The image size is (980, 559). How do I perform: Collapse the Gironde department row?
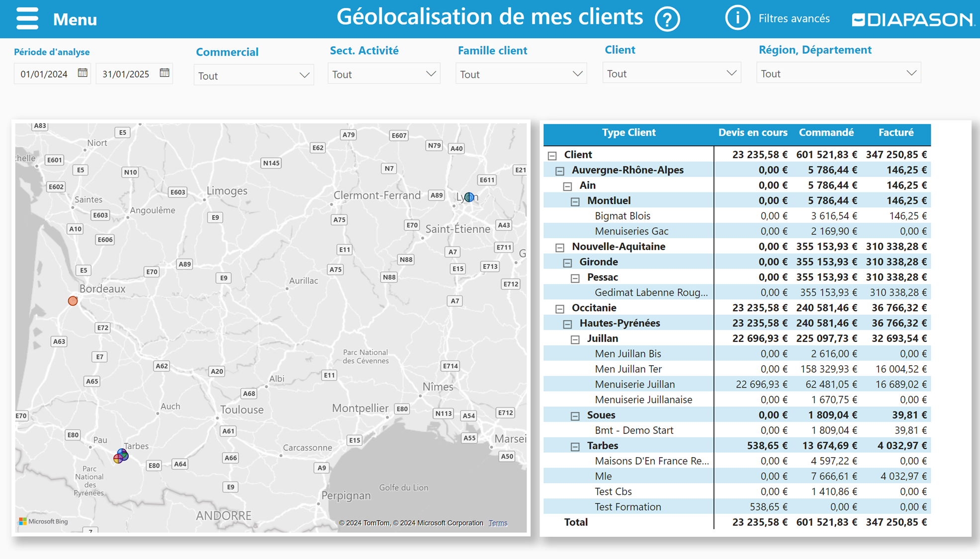(x=567, y=262)
